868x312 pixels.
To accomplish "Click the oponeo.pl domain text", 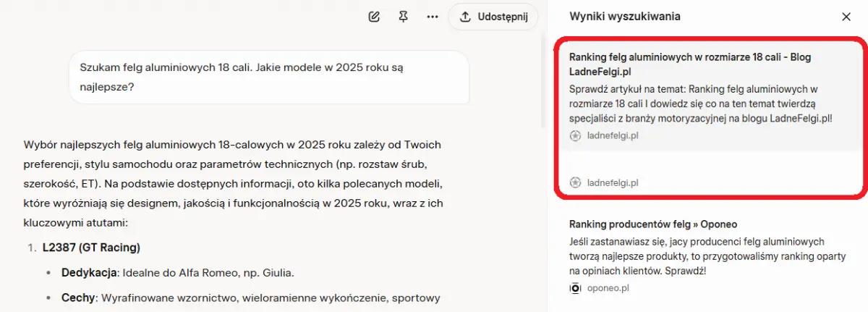I will (x=608, y=287).
